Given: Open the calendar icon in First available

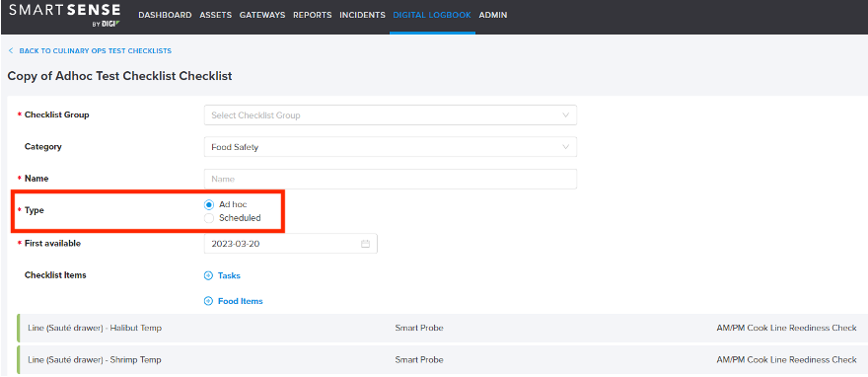Looking at the screenshot, I should click(x=365, y=244).
